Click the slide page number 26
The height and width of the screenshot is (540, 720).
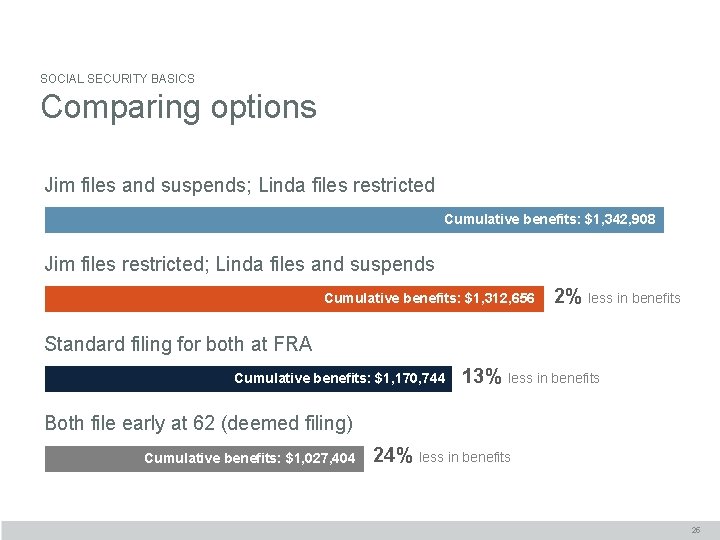click(695, 530)
